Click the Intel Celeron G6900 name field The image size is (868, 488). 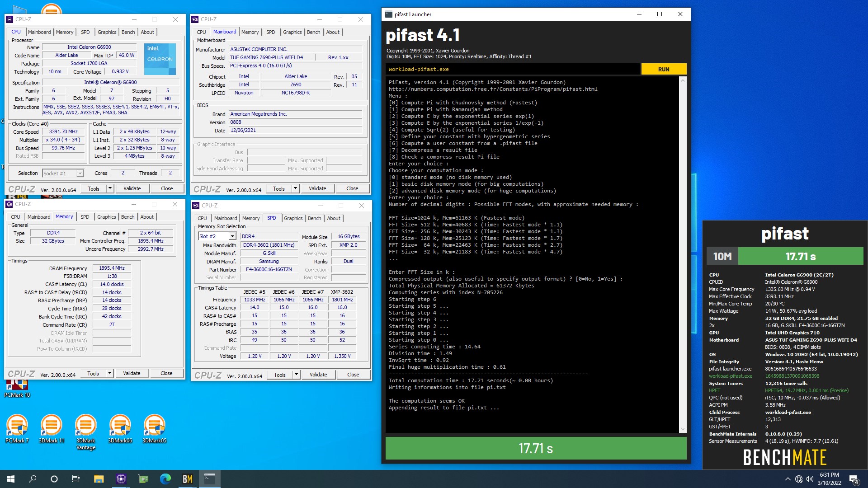[x=89, y=47]
